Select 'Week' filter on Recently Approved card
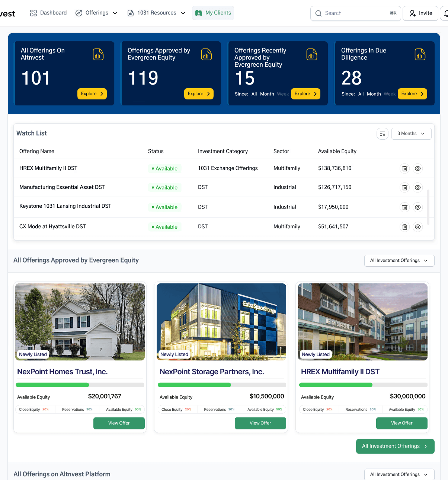Viewport: 448px width, 480px height. (x=283, y=94)
